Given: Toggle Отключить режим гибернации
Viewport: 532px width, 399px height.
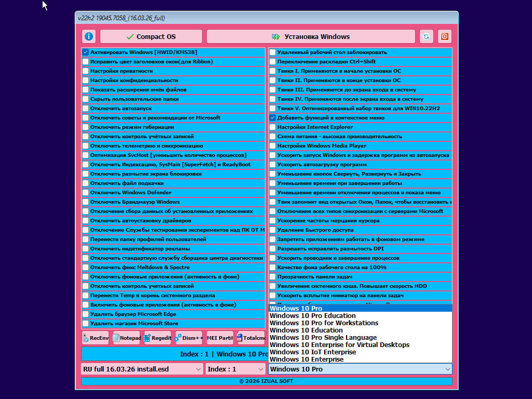Looking at the screenshot, I should 86,127.
